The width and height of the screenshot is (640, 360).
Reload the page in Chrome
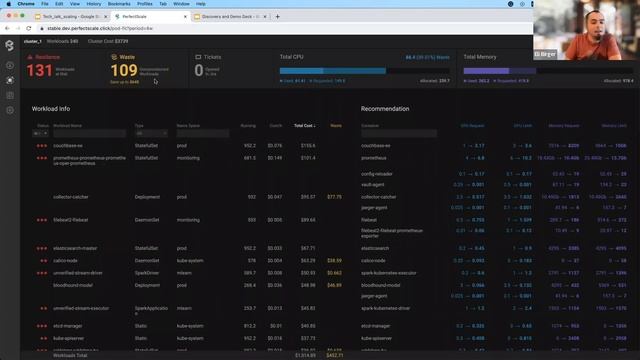29,28
